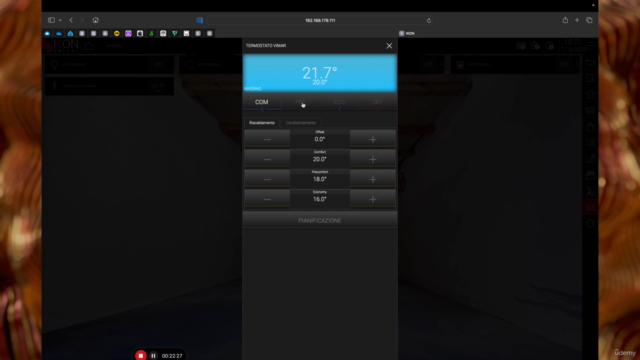Click the recording timer 00:22:27
Image resolution: width=640 pixels, height=360 pixels.
click(x=172, y=356)
